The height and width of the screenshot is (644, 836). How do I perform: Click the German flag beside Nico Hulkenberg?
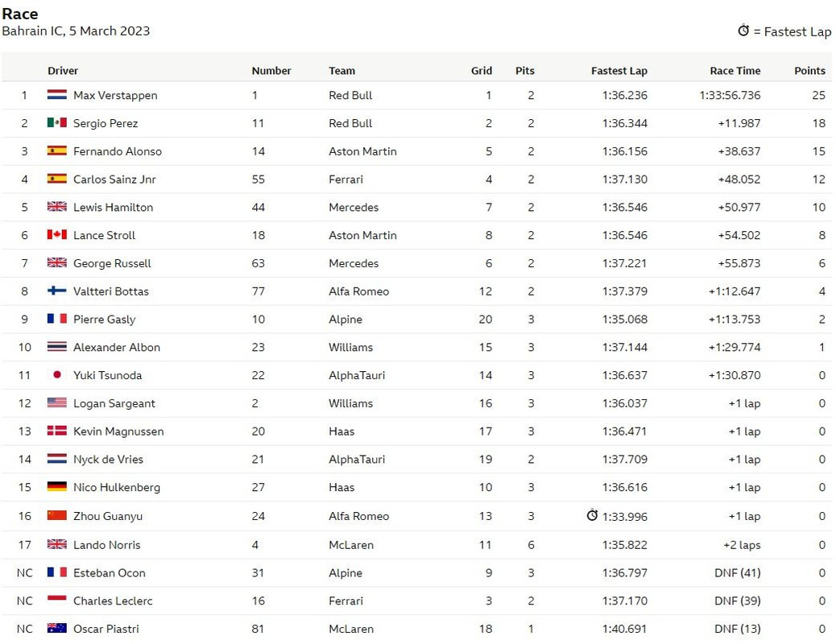coord(57,486)
